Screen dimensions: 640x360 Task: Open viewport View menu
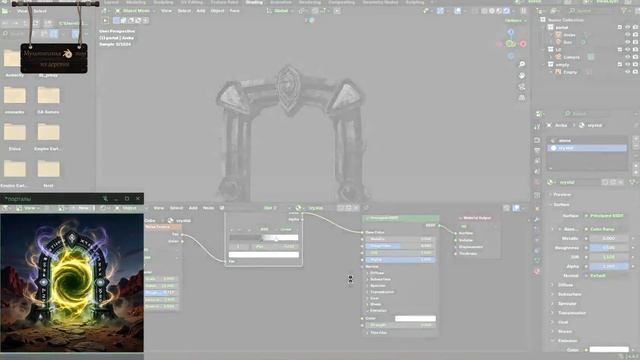166,11
